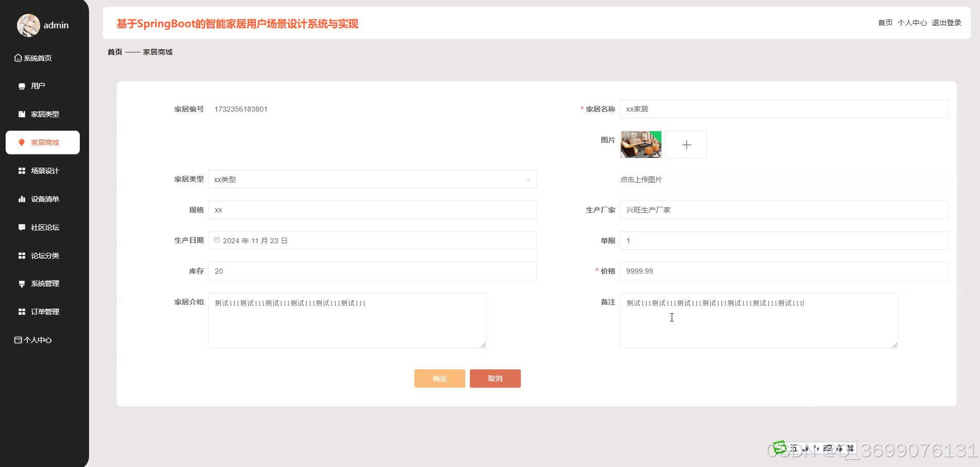The width and height of the screenshot is (980, 467).
Task: Open the 用户 menu label in sidebar
Action: (38, 86)
